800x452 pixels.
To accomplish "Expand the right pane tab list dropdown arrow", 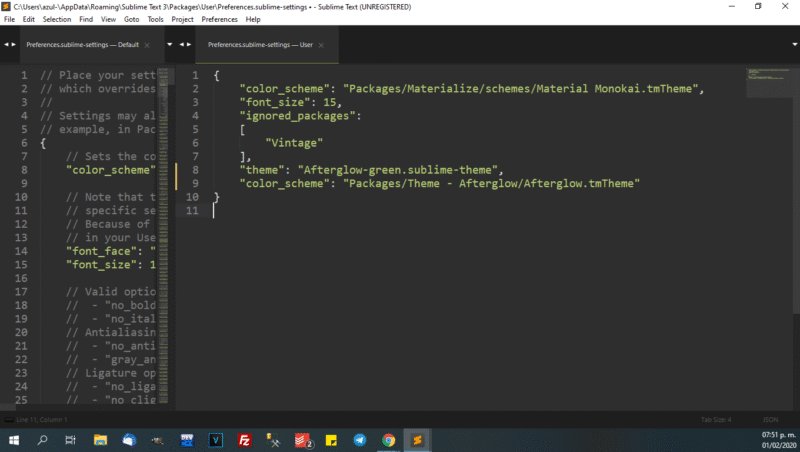I will tap(790, 45).
